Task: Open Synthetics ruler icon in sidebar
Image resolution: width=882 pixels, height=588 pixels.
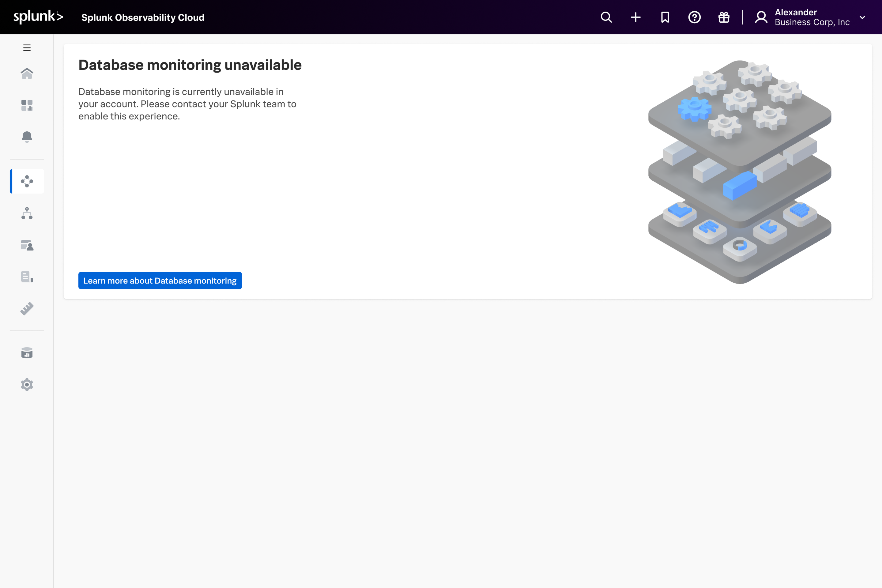Action: click(x=27, y=309)
